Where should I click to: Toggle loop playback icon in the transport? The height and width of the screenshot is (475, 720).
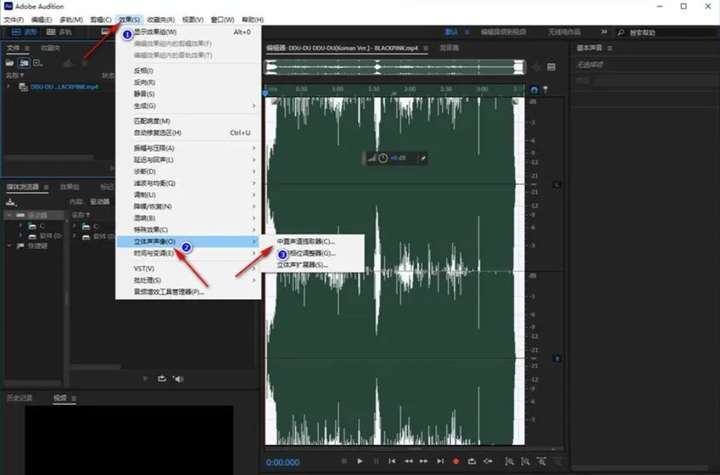click(472, 461)
